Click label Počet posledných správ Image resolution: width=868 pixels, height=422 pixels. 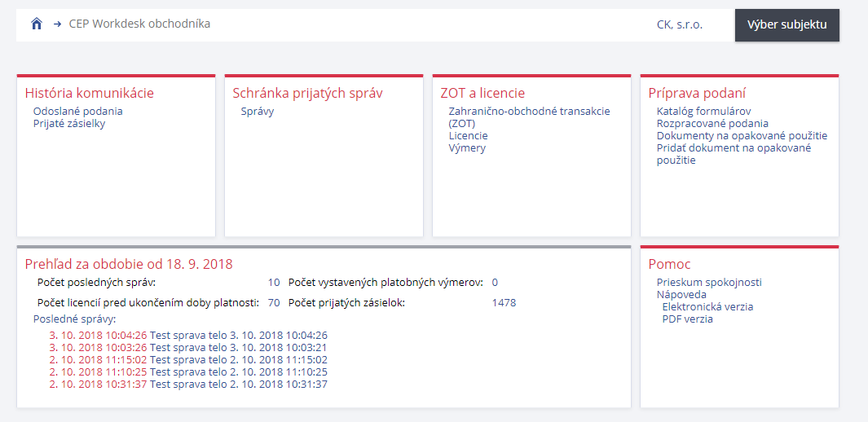[x=96, y=282]
